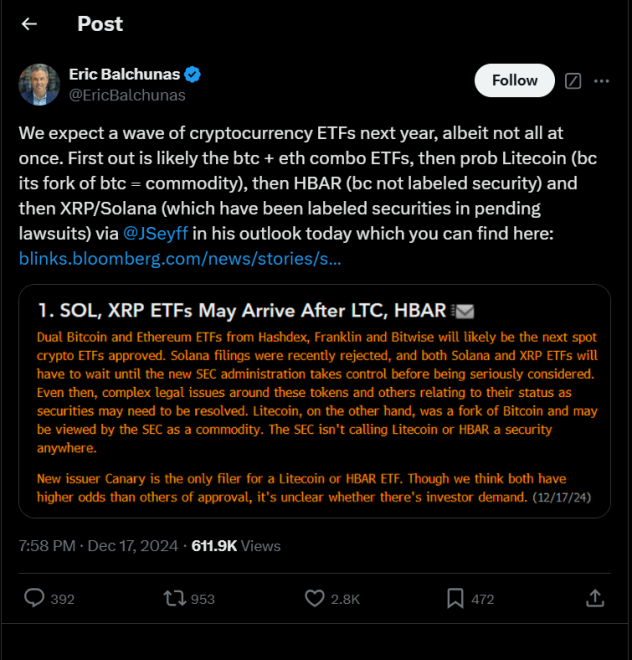Enlarge the SOL, XRP ETFs image
632x660 pixels.
(314, 400)
